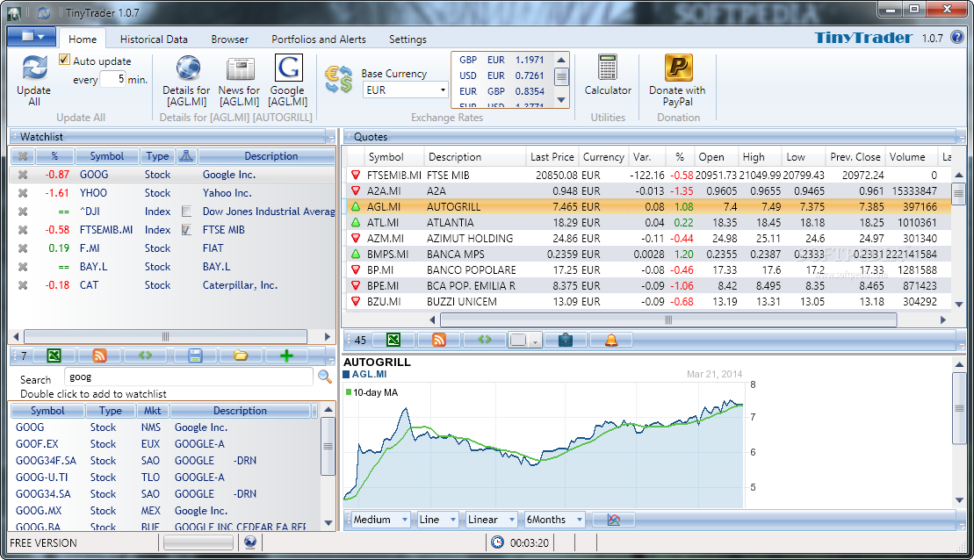Open a watchlist file with folder icon
This screenshot has width=974, height=560.
(241, 355)
